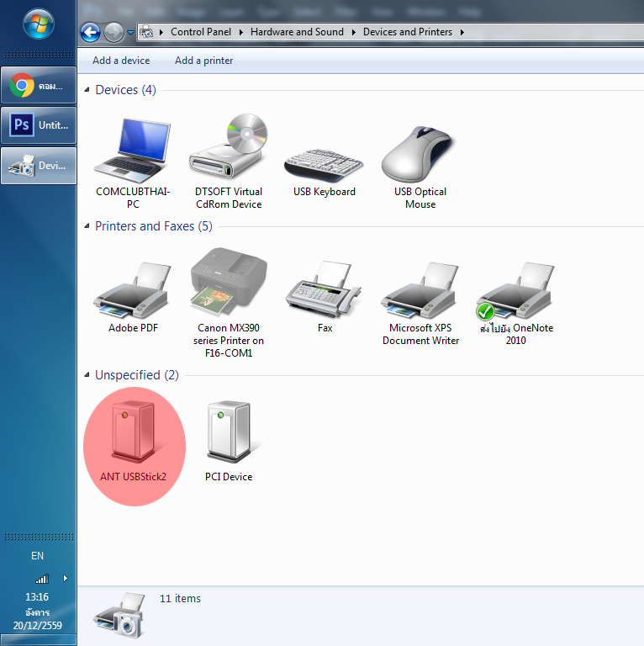The height and width of the screenshot is (646, 644).
Task: Click the network signal tray icon
Action: (42, 579)
